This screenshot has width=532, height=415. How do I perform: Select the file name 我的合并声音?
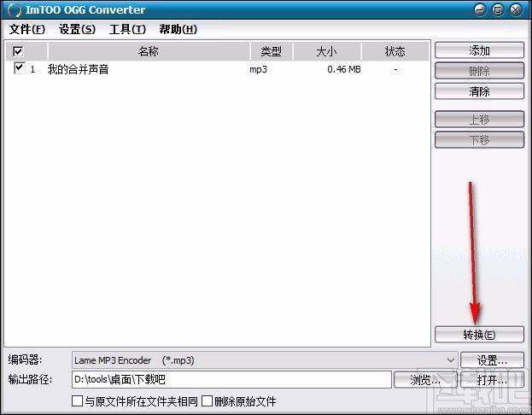pyautogui.click(x=78, y=69)
